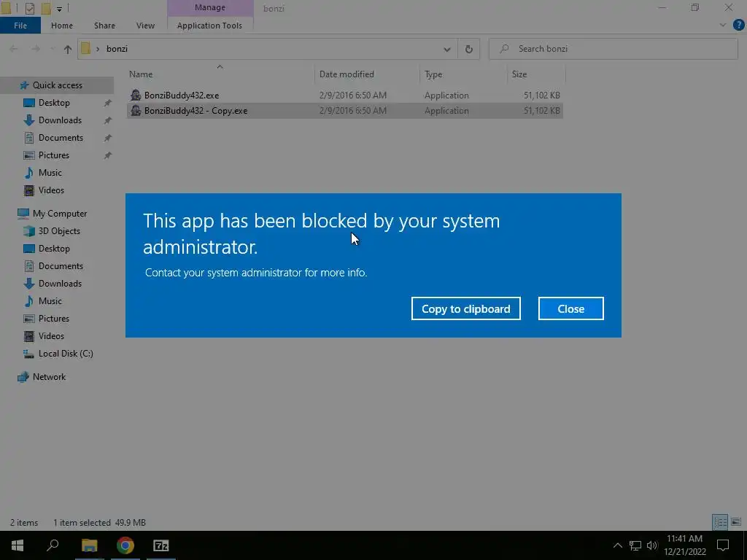747x560 pixels.
Task: Select Network in navigation pane
Action: tap(49, 377)
